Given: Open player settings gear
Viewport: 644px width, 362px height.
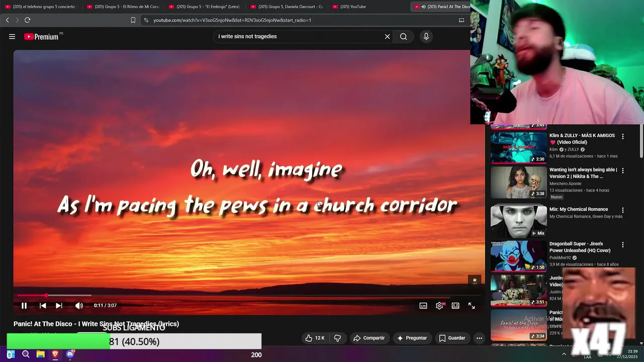Looking at the screenshot, I should point(439,306).
